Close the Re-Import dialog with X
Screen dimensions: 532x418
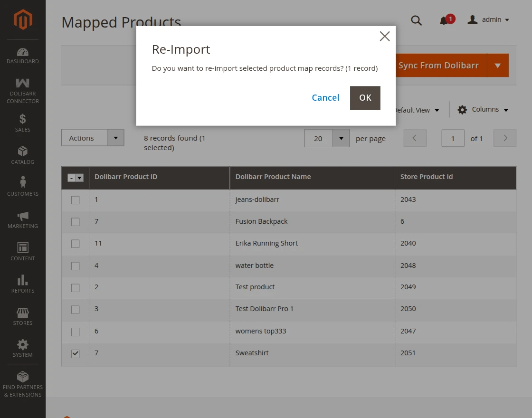coord(385,37)
